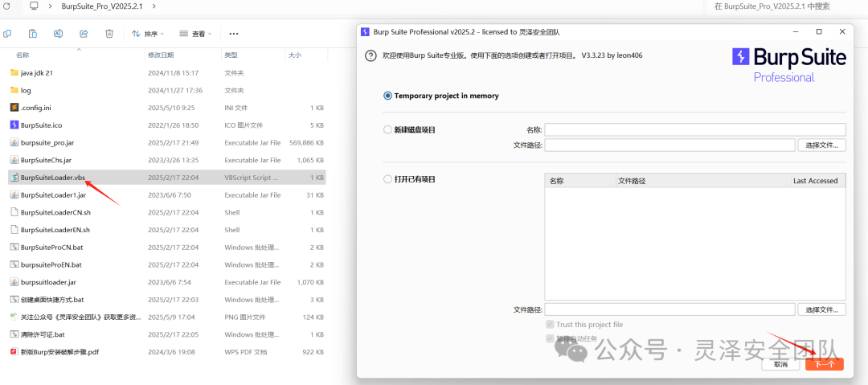Click 选择文件... button for new disk project

(x=822, y=145)
